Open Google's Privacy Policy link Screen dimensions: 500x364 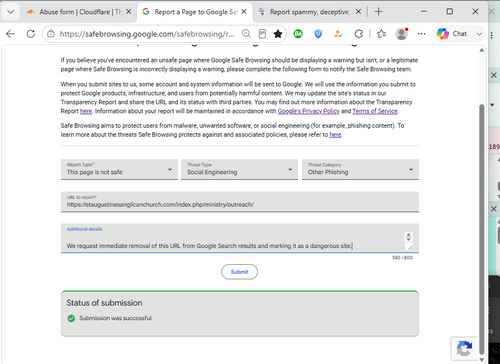pyautogui.click(x=309, y=111)
